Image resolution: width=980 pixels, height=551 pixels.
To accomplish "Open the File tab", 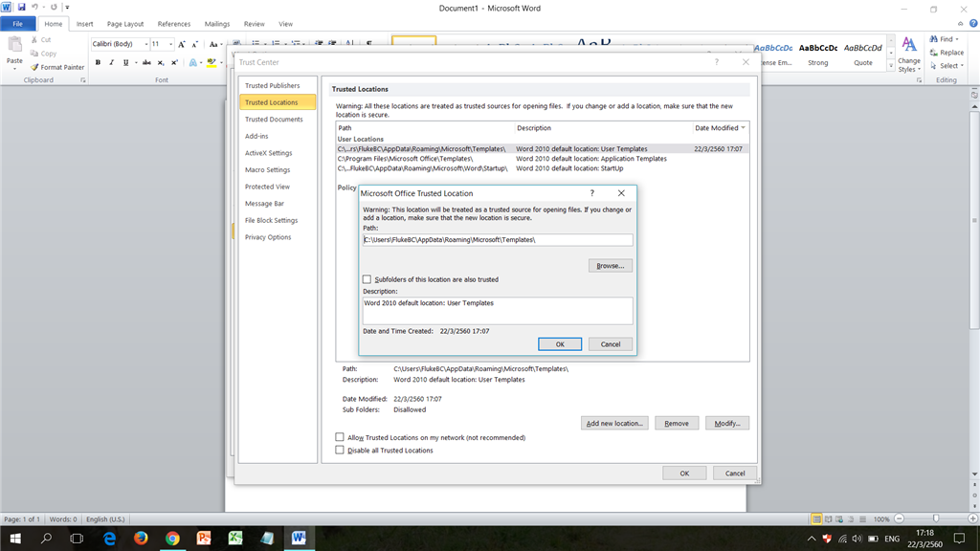I will coord(18,24).
